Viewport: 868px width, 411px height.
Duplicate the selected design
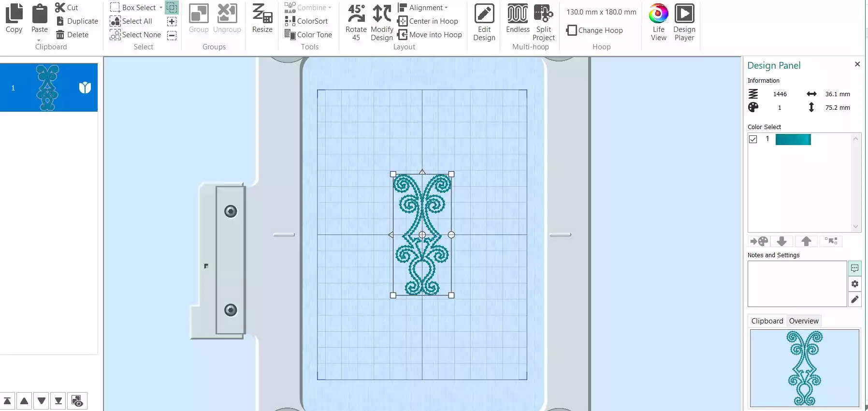77,21
